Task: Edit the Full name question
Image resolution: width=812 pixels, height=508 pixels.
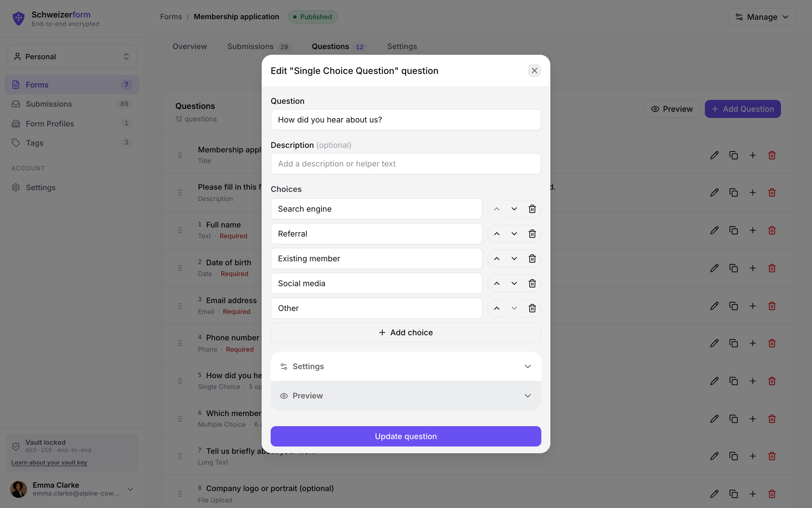Action: coord(714,231)
